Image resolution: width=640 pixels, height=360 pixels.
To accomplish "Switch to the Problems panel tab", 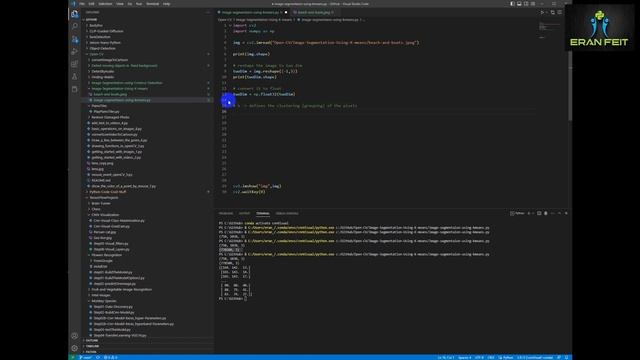I will point(226,213).
